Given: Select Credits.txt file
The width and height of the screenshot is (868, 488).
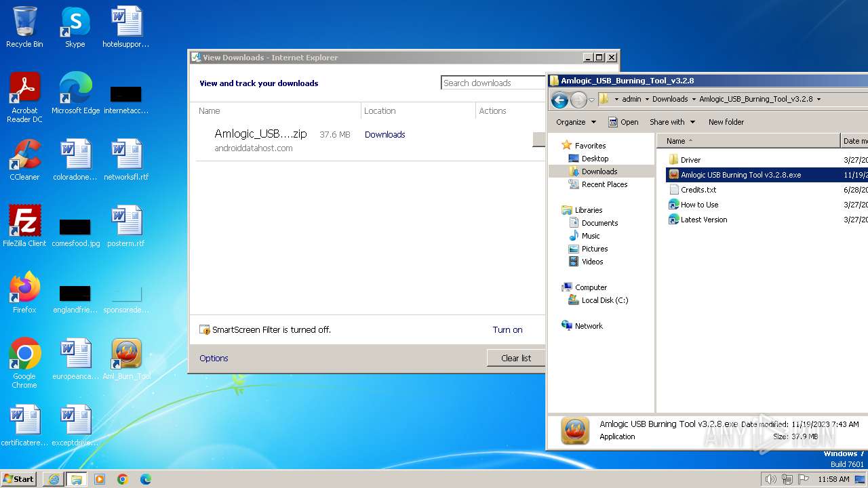Looking at the screenshot, I should pyautogui.click(x=692, y=190).
